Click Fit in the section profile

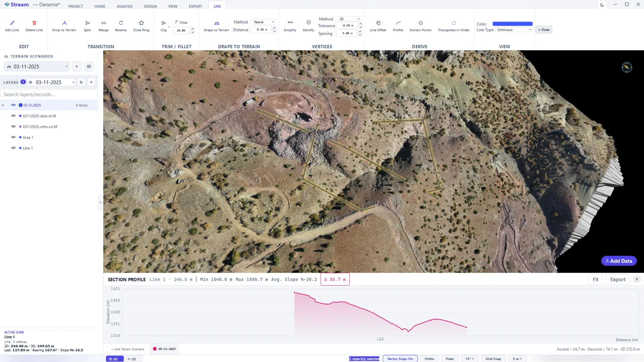pos(595,280)
